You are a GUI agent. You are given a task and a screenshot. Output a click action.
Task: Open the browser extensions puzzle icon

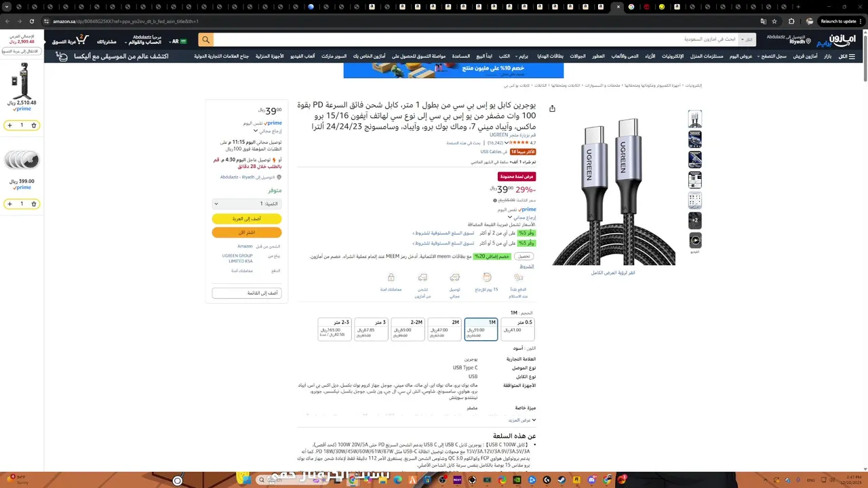791,21
